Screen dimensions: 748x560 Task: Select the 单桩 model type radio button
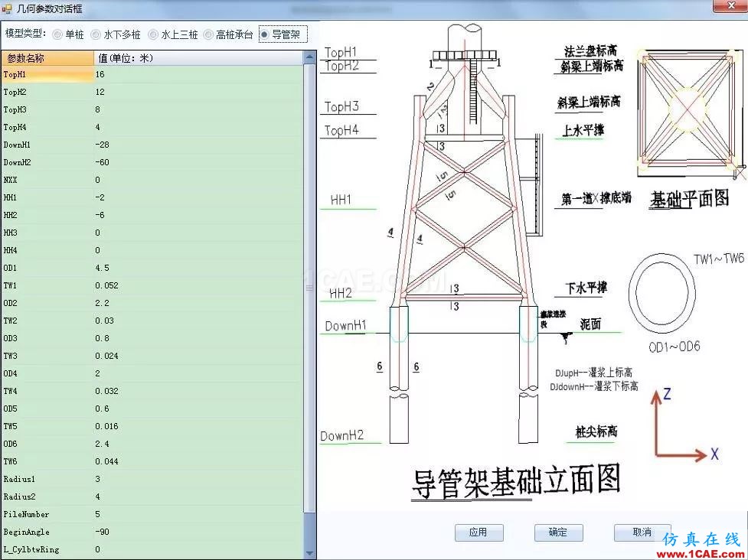coord(68,34)
